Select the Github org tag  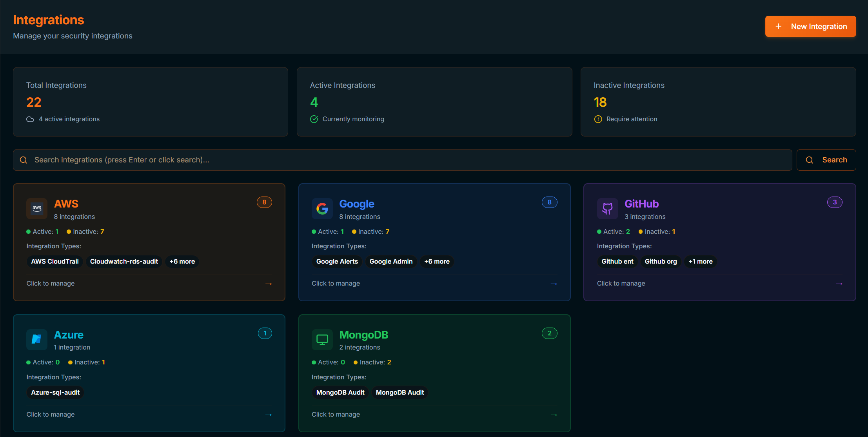[661, 262]
